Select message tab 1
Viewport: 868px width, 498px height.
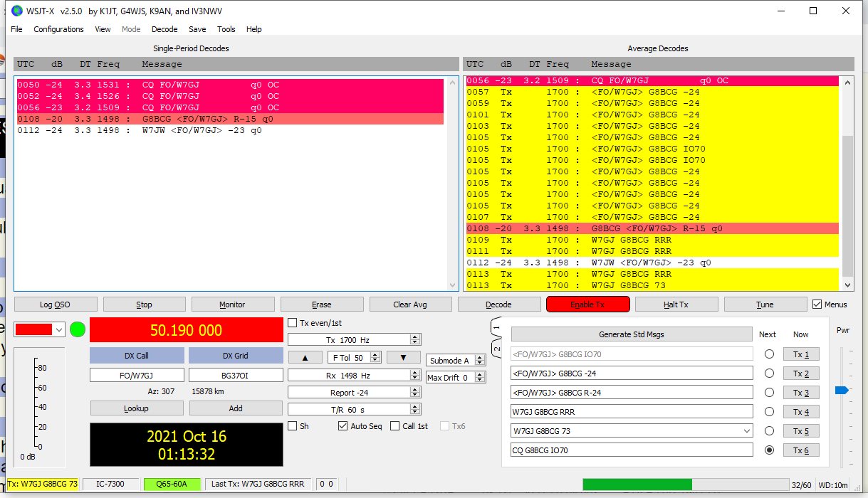pos(497,329)
